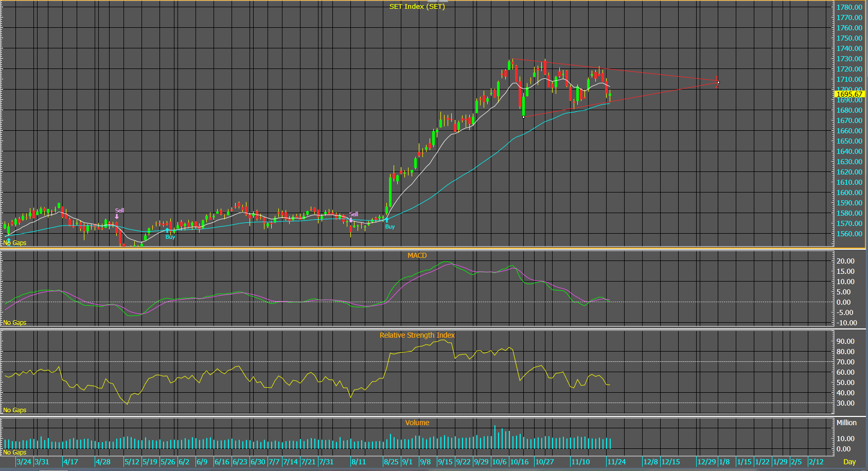Click the Volume panel title
This screenshot has height=471, width=868.
tap(417, 423)
